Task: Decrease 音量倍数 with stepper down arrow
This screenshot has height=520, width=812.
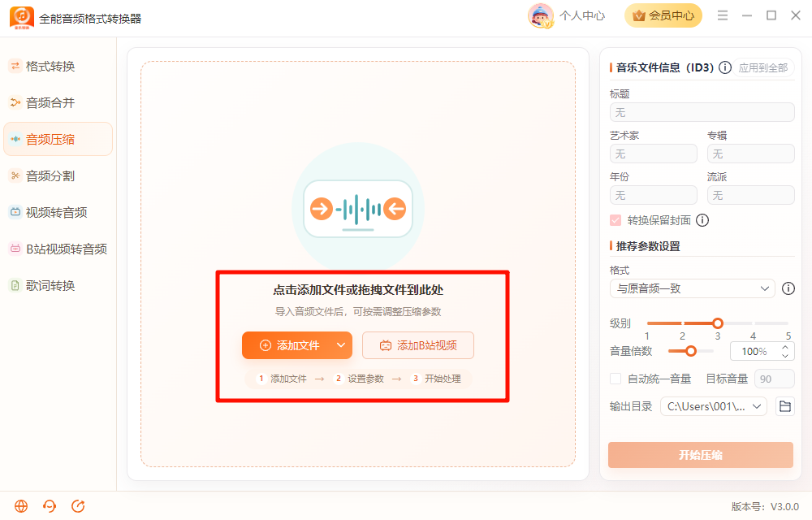Action: (785, 355)
